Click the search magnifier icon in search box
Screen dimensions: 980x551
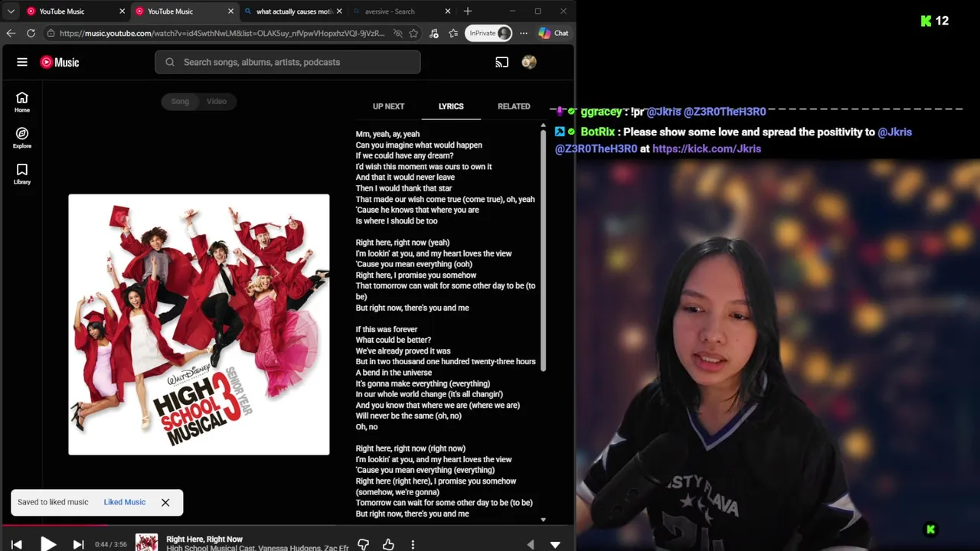[170, 62]
